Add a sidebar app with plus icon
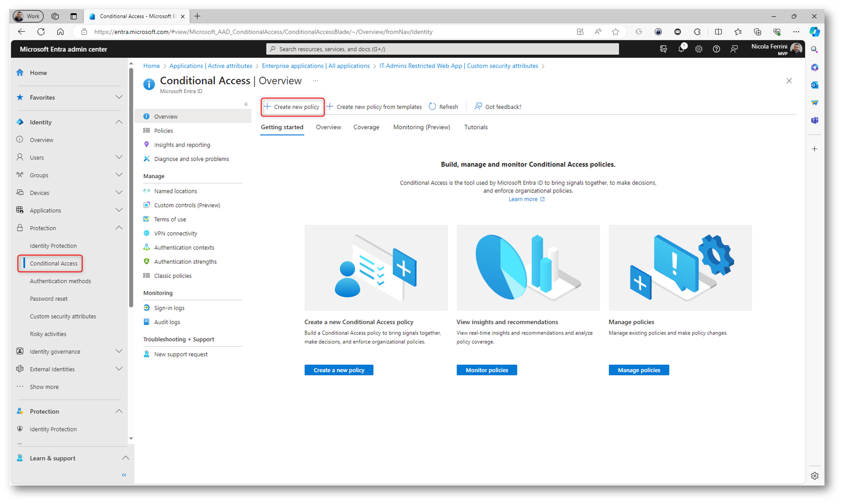The width and height of the screenshot is (843, 504). pos(815,149)
